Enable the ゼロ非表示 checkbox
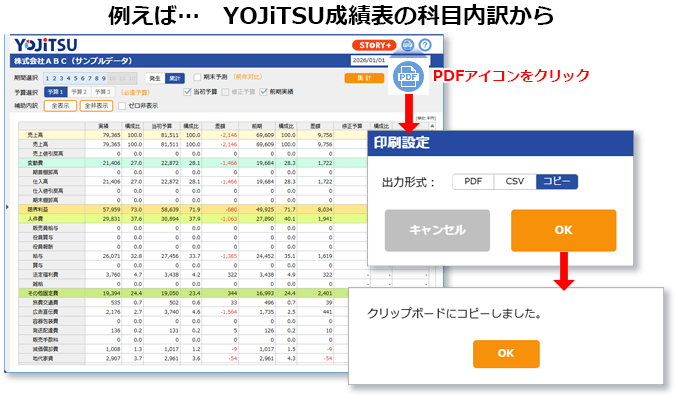The height and width of the screenshot is (400, 678). 122,106
